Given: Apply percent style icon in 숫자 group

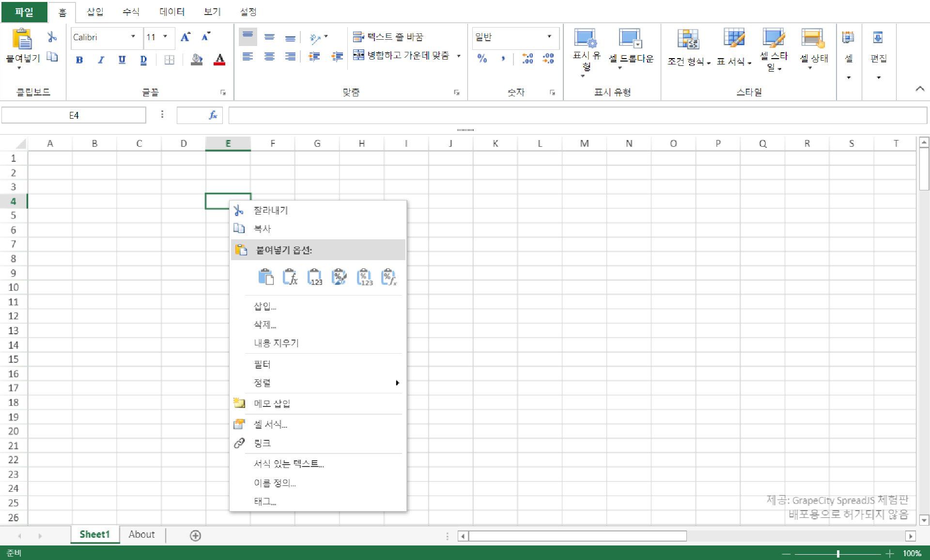Looking at the screenshot, I should pos(482,59).
